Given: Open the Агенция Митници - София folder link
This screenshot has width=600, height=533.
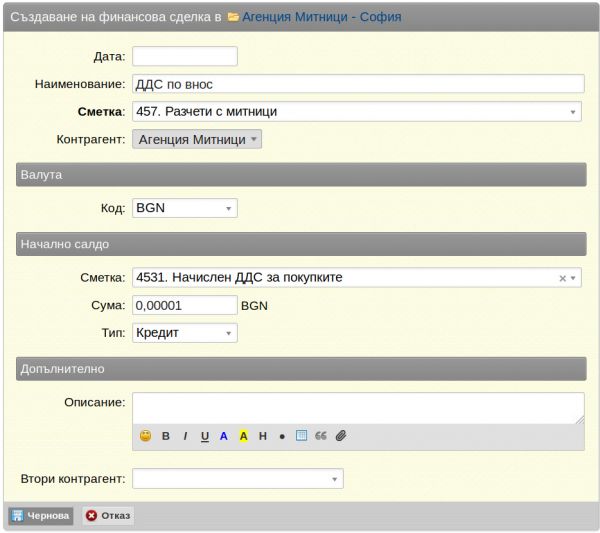Looking at the screenshot, I should (x=322, y=17).
